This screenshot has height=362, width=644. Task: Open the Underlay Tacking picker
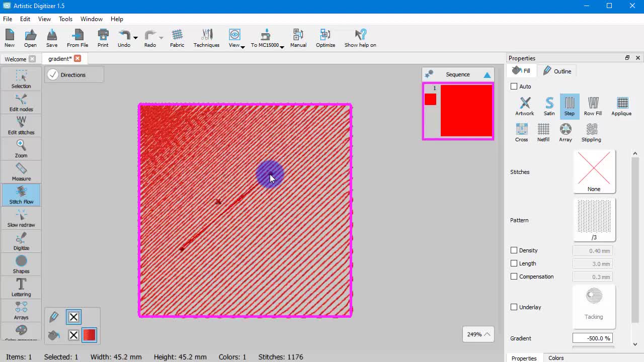(594, 307)
